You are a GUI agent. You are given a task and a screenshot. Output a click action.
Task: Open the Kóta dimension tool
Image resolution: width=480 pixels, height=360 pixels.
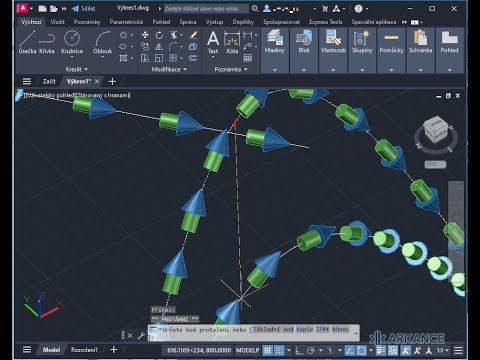click(232, 42)
